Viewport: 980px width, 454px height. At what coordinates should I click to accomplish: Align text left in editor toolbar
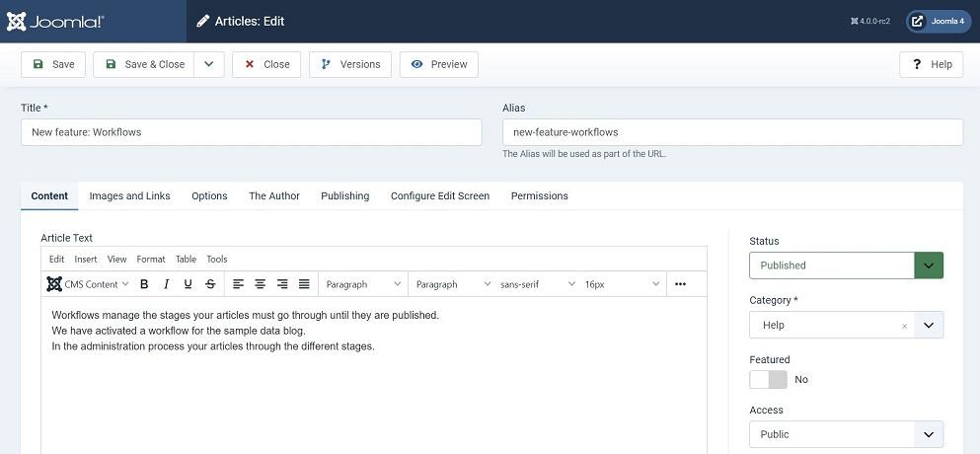[x=238, y=284]
